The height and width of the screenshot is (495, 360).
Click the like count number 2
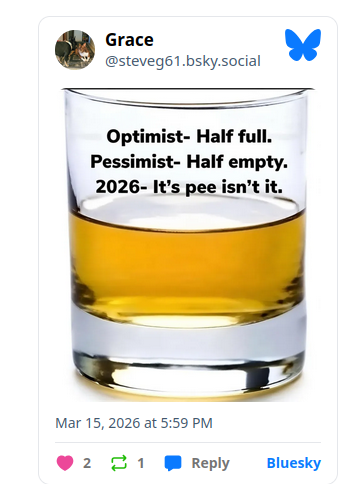[87, 463]
